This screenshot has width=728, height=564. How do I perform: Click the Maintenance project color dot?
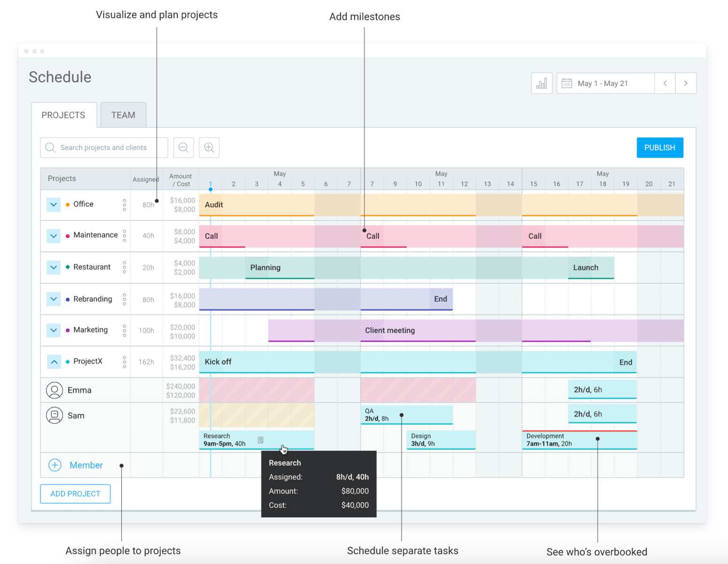click(68, 236)
